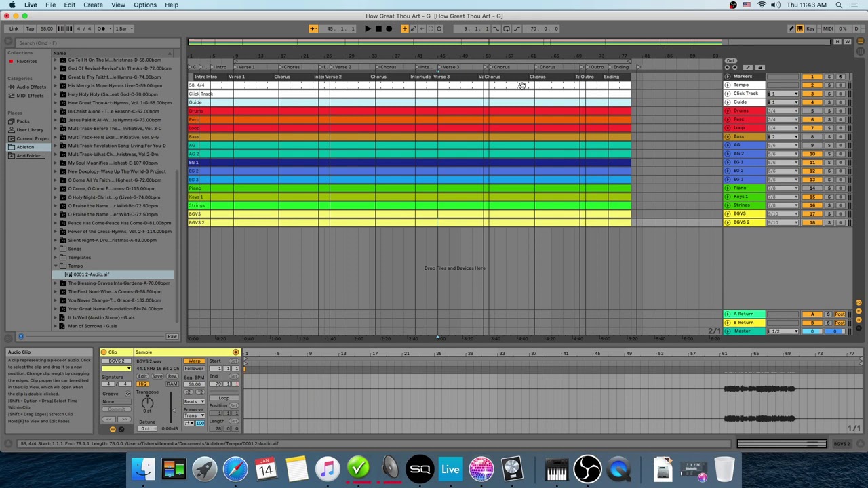Open the clip color dropdown

coord(117,369)
